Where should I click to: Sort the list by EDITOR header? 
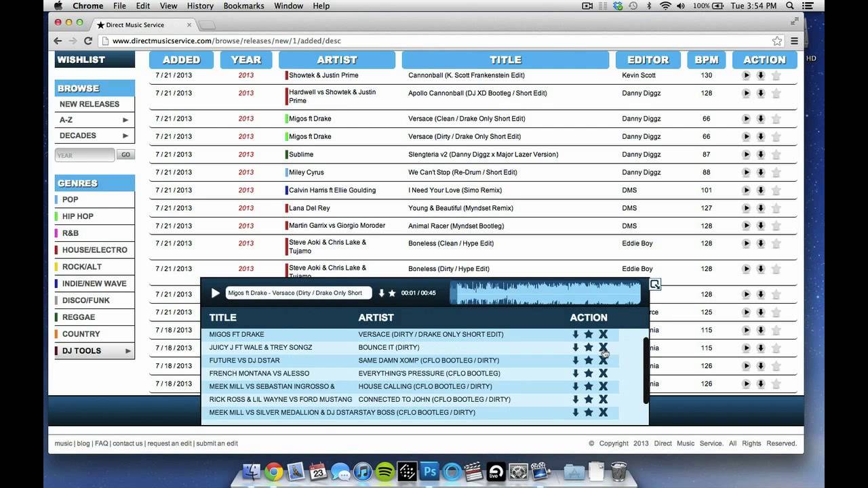point(648,60)
